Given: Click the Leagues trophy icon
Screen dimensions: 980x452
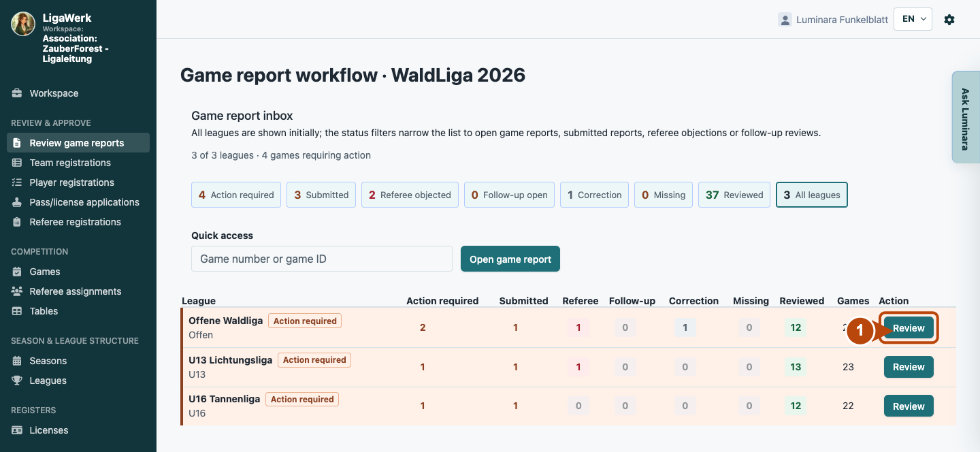Looking at the screenshot, I should point(17,381).
